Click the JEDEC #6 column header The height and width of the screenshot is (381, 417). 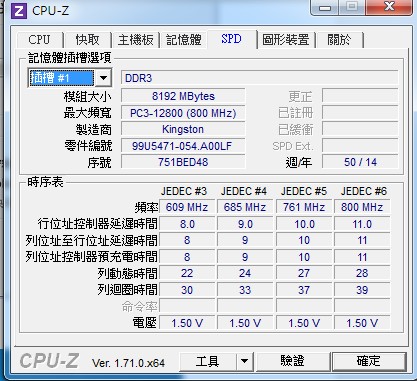pyautogui.click(x=364, y=191)
